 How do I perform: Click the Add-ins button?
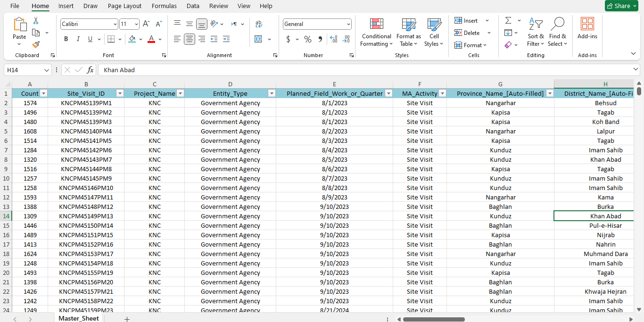click(587, 28)
